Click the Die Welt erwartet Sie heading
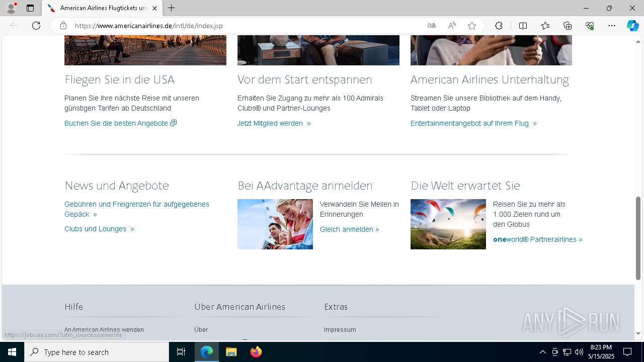Image resolution: width=644 pixels, height=362 pixels. pyautogui.click(x=465, y=186)
